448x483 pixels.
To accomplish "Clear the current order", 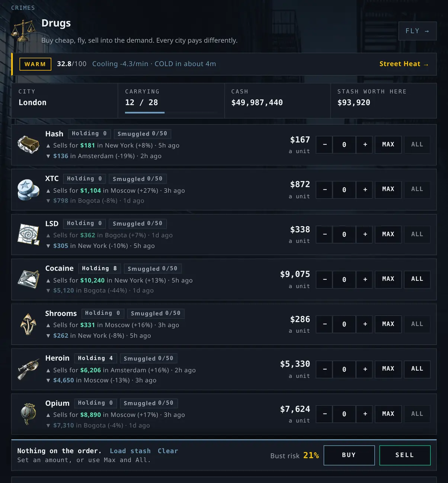I will tap(168, 451).
